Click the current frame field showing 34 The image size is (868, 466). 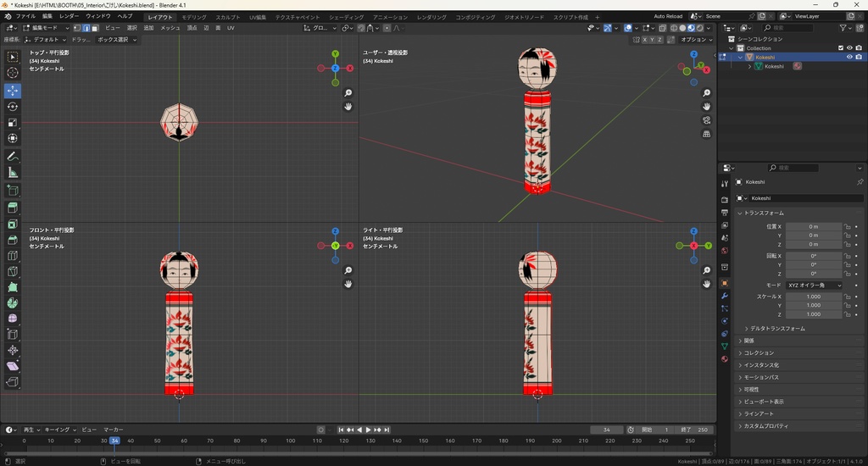click(x=607, y=430)
